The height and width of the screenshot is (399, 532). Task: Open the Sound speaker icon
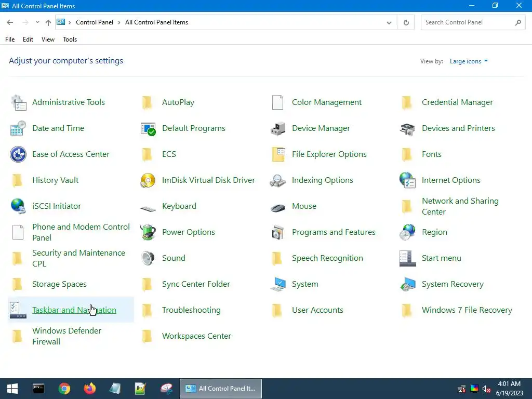click(x=148, y=258)
